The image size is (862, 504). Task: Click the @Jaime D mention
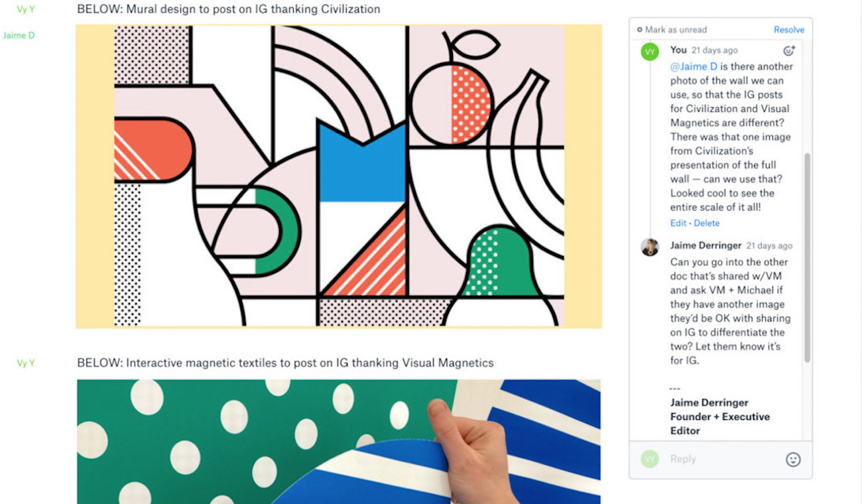(x=694, y=66)
